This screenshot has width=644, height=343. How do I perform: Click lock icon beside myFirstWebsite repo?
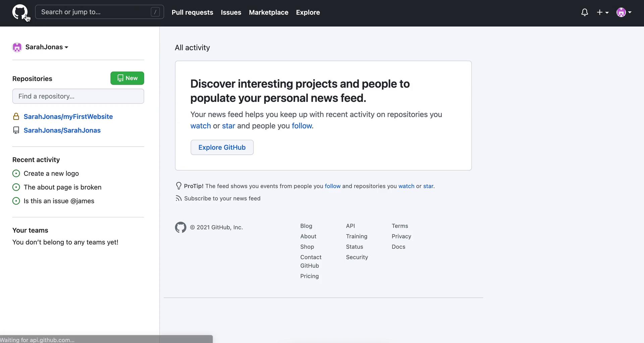pyautogui.click(x=16, y=117)
